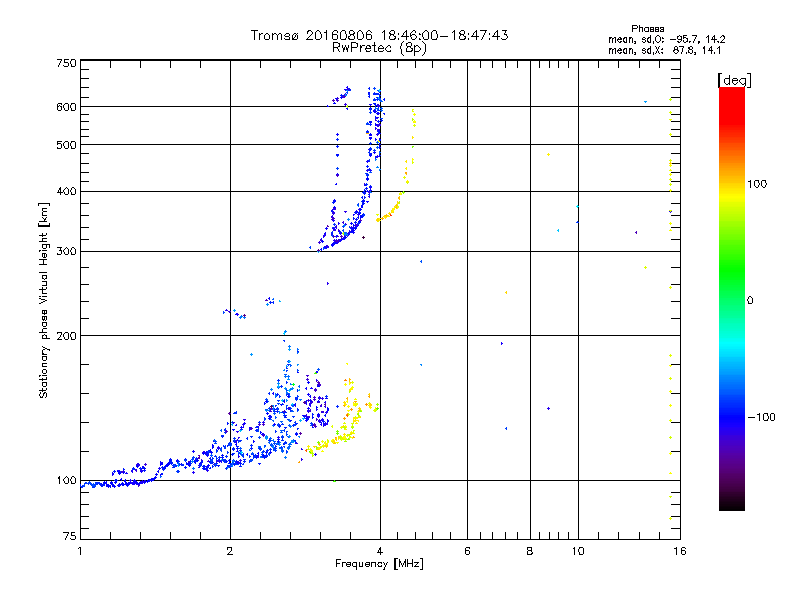
Task: Click the colorbar '0' tick label
Action: click(x=749, y=301)
